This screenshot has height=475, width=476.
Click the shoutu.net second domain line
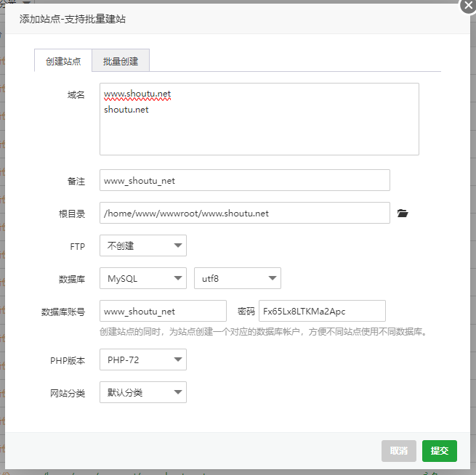126,110
